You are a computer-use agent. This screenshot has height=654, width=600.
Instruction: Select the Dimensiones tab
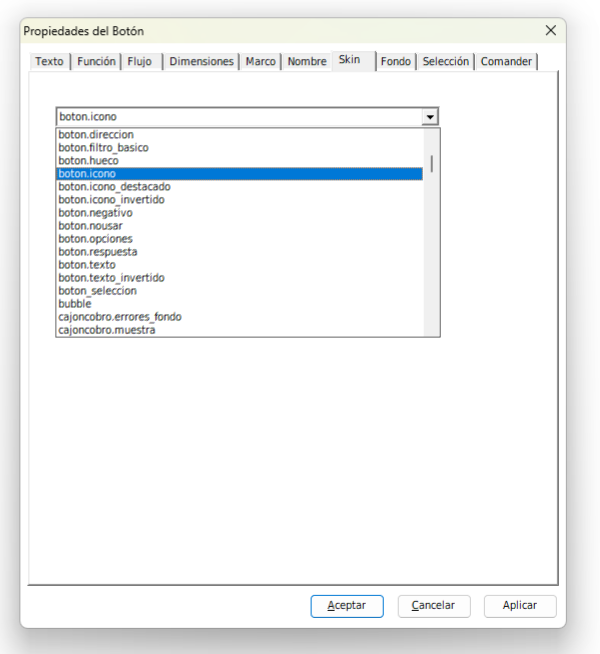click(201, 61)
